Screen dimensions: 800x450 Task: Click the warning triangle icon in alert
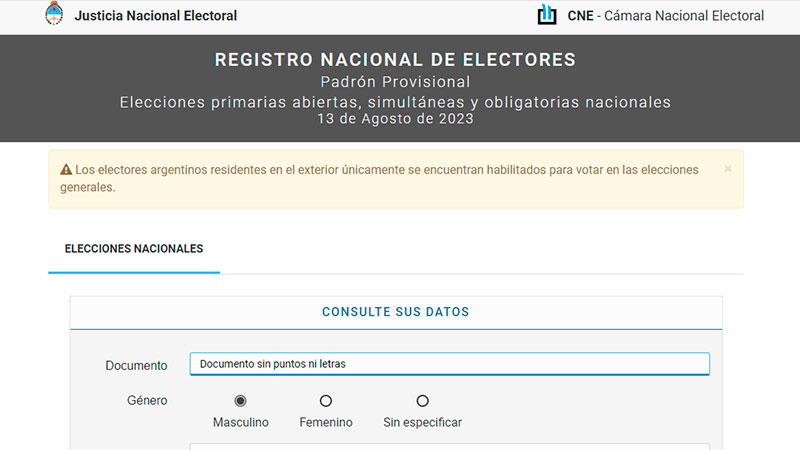click(66, 170)
